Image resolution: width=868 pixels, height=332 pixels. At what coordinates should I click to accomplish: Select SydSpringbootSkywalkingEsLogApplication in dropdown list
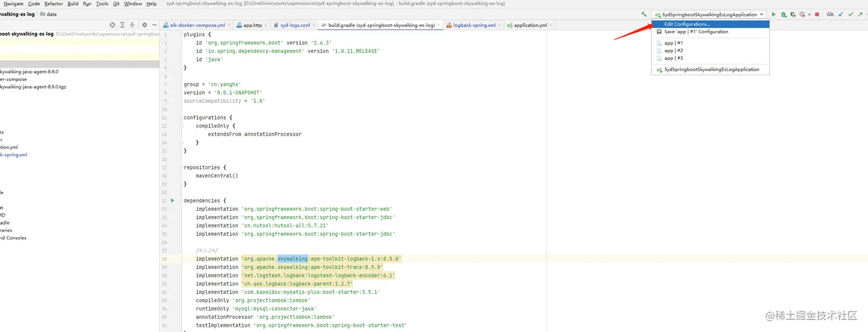tap(710, 70)
